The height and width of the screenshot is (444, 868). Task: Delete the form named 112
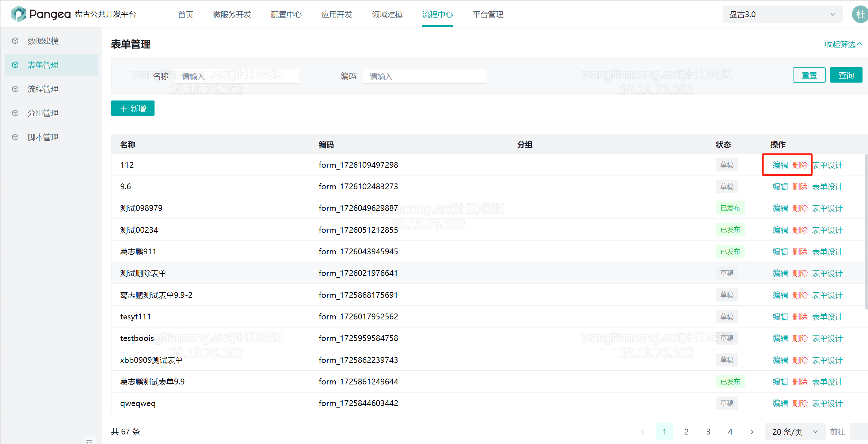tap(800, 165)
